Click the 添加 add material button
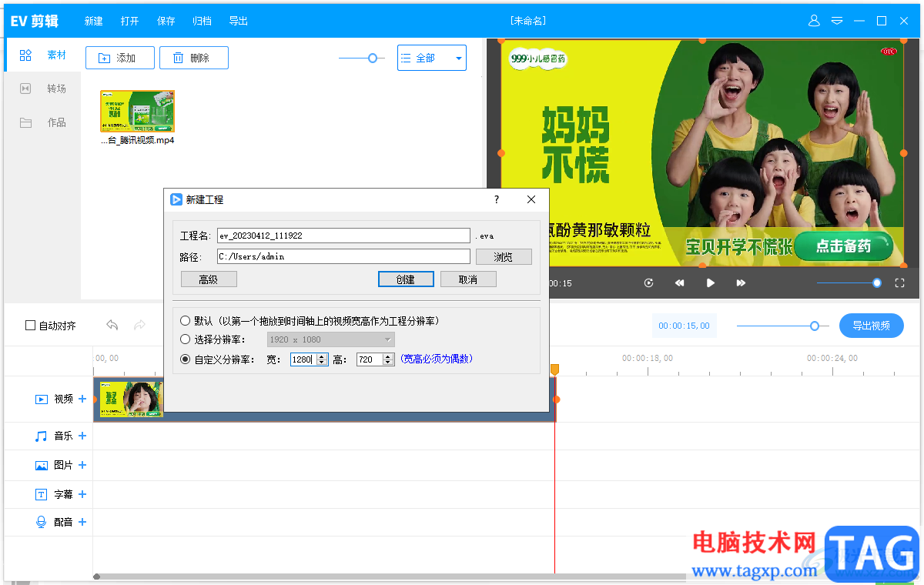 click(x=120, y=58)
